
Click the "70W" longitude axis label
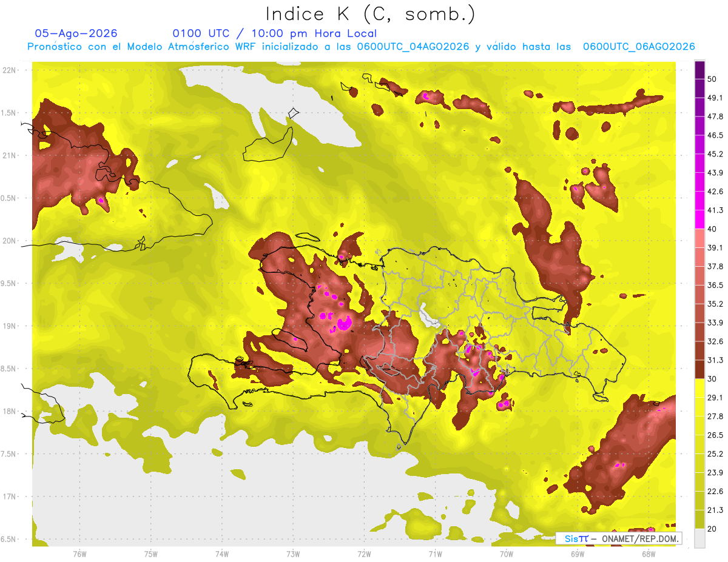507,554
